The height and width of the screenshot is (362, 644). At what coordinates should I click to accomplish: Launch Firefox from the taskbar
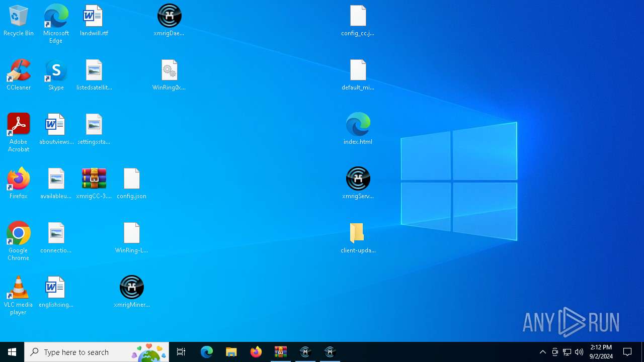click(x=256, y=352)
